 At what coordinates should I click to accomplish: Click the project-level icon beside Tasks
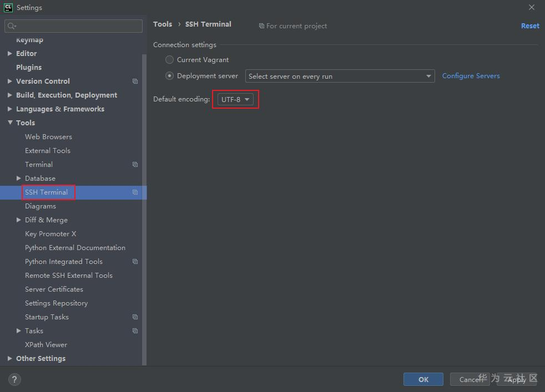pyautogui.click(x=135, y=331)
